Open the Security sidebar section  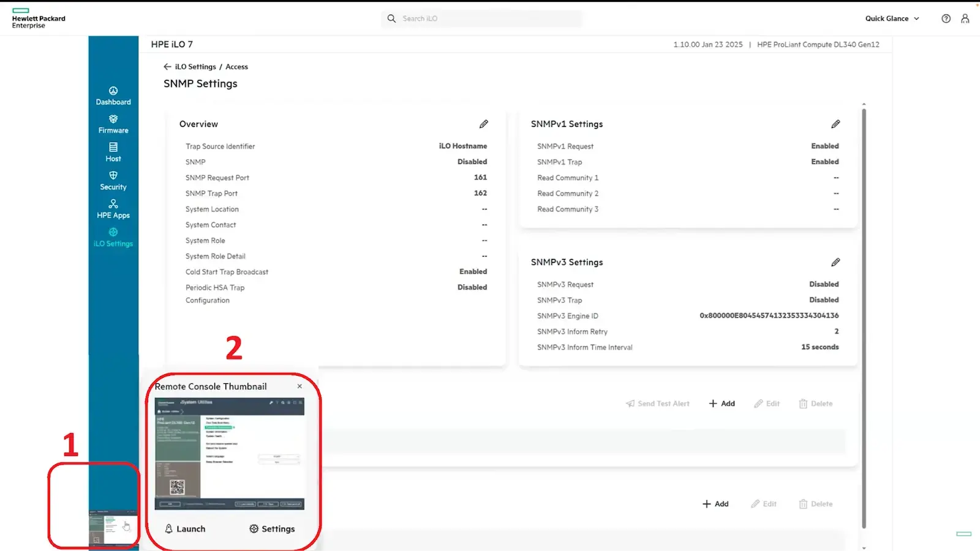coord(113,181)
